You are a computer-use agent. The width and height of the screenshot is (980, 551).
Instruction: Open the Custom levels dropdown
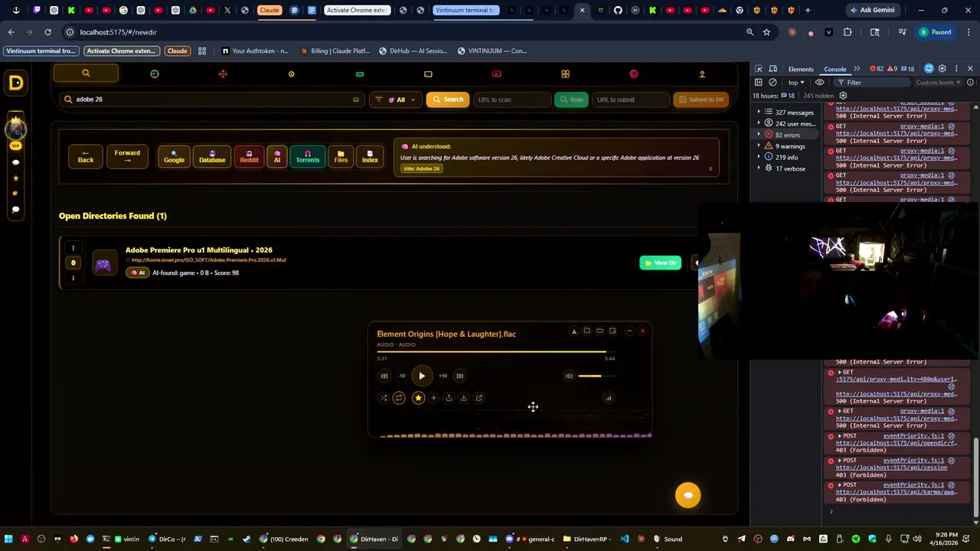coord(938,83)
